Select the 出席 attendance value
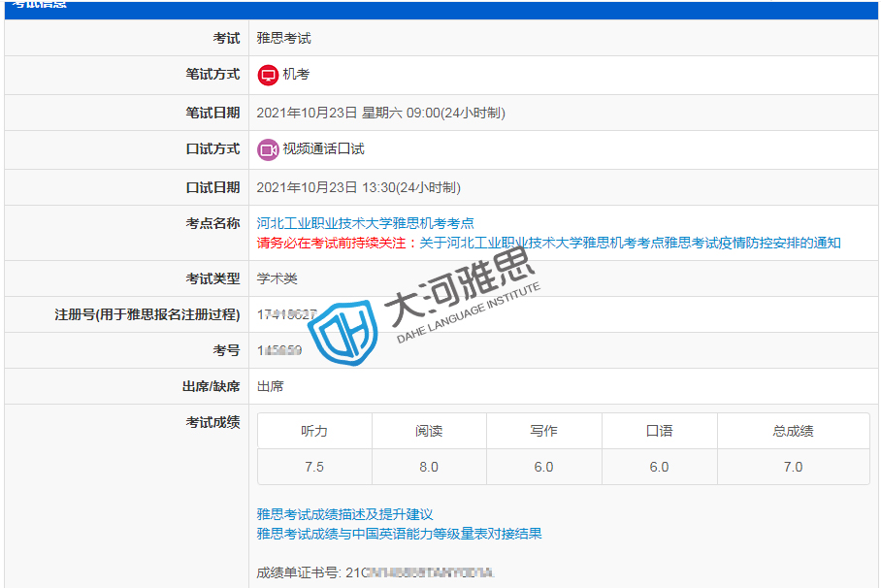 coord(271,387)
